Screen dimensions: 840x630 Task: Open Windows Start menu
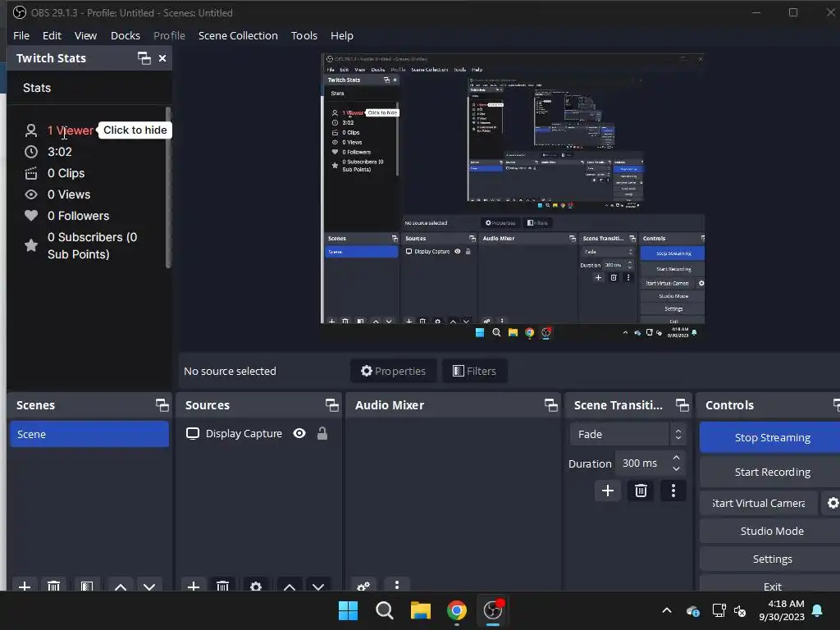click(x=348, y=610)
